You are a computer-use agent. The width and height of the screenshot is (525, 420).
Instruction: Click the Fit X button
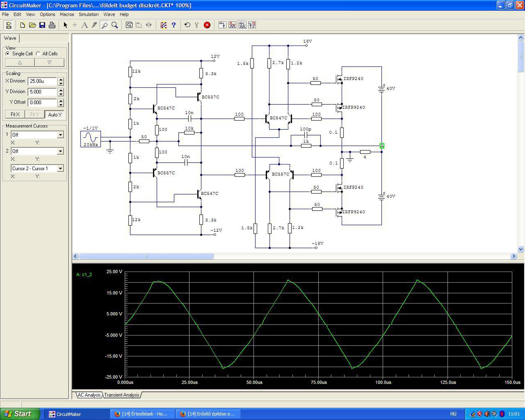pyautogui.click(x=15, y=114)
